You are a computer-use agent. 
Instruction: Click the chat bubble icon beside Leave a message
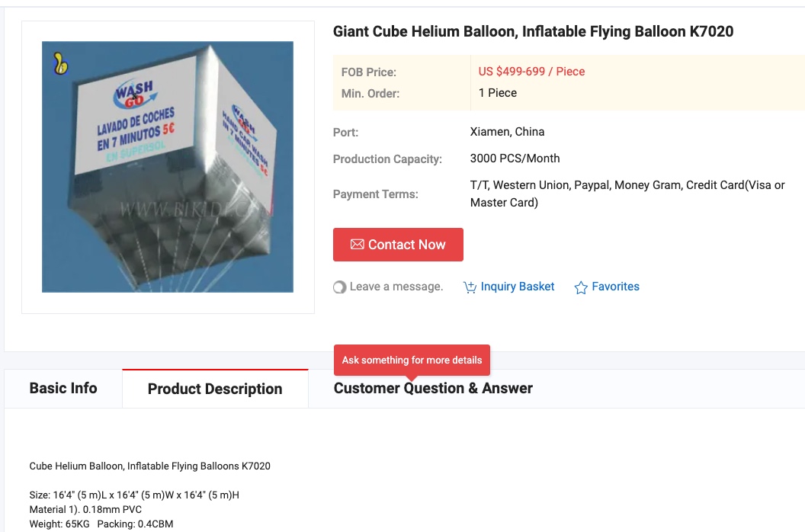click(x=339, y=287)
